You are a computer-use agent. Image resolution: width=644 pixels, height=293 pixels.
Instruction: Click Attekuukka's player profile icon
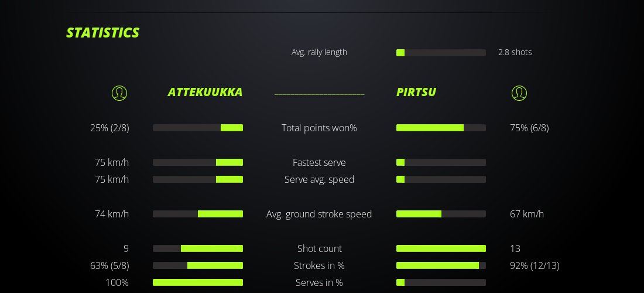click(x=119, y=93)
